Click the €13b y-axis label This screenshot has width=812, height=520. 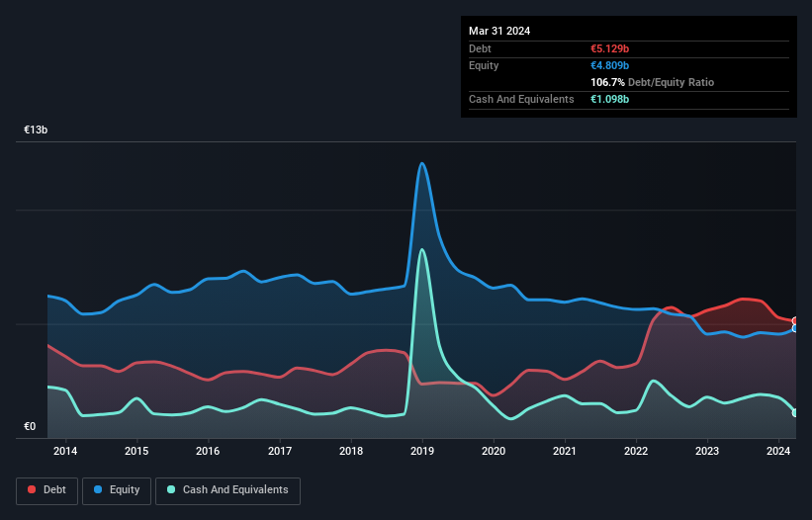tap(36, 130)
